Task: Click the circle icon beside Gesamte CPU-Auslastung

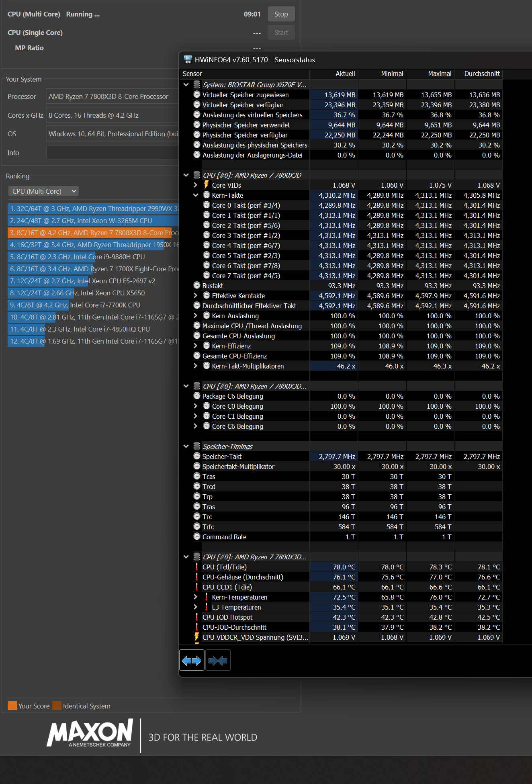Action: tap(197, 336)
